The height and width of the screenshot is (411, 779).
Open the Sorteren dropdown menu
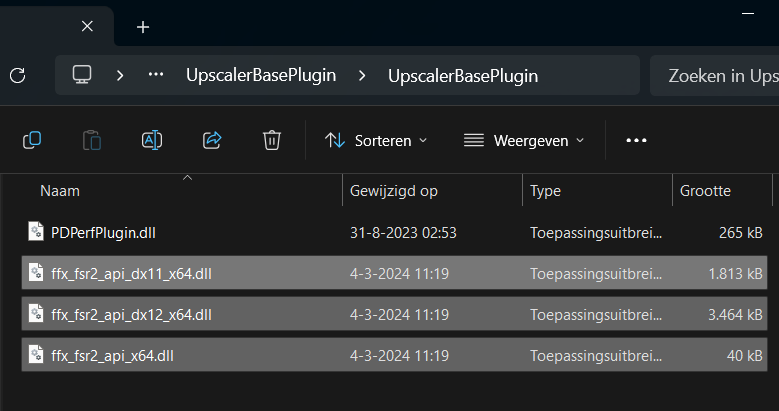(x=376, y=140)
